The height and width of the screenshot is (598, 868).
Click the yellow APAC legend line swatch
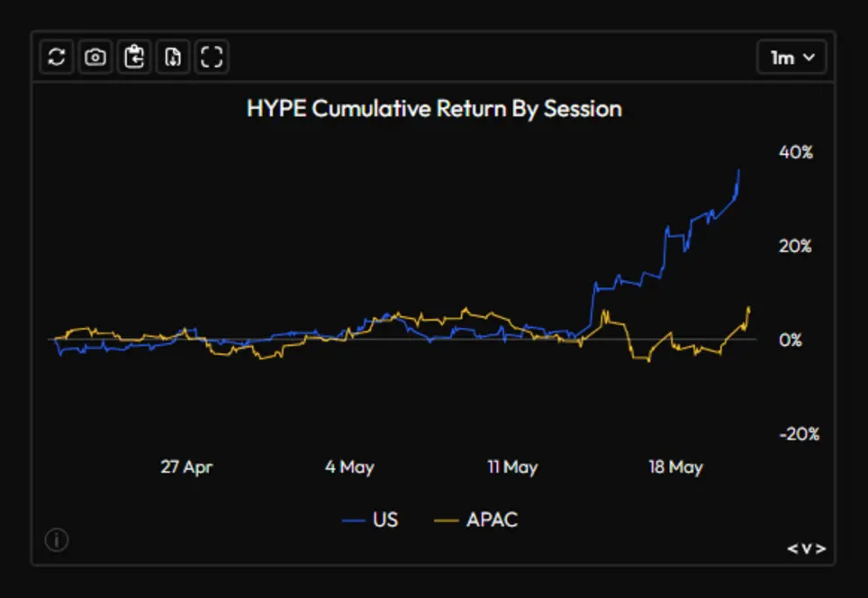coord(447,521)
